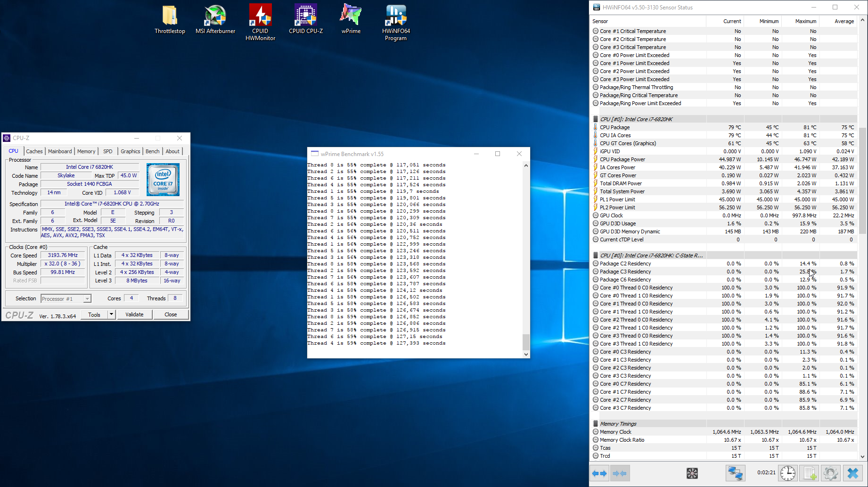Click Multiplier field x 32.0 (8 - 36)
This screenshot has width=868, height=487.
(63, 264)
